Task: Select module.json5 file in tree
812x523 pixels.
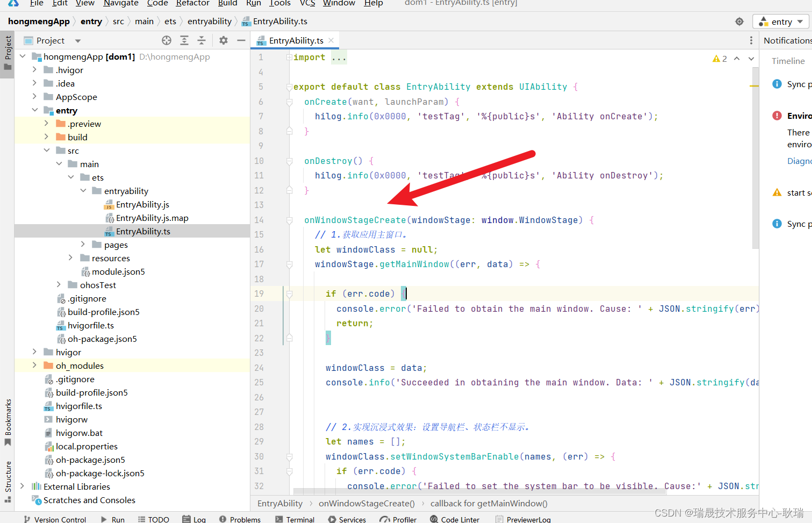Action: 118,271
